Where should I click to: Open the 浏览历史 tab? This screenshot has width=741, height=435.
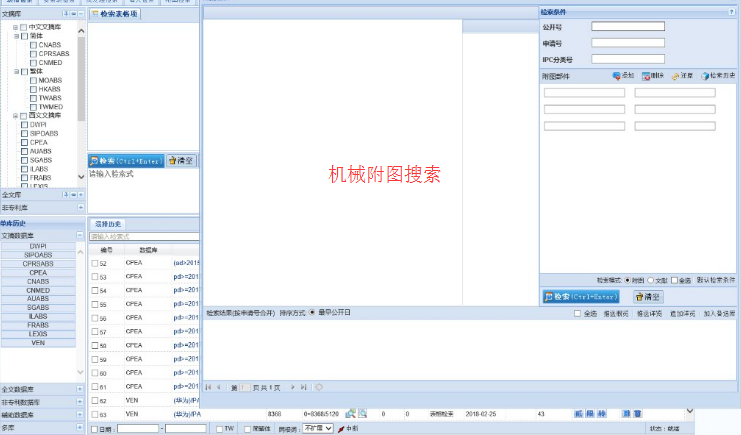pyautogui.click(x=108, y=223)
